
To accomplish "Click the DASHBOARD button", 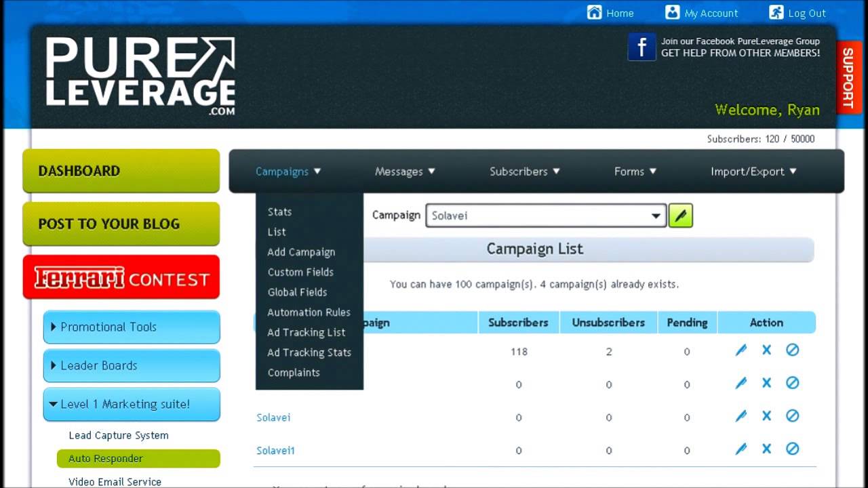I will click(x=121, y=171).
